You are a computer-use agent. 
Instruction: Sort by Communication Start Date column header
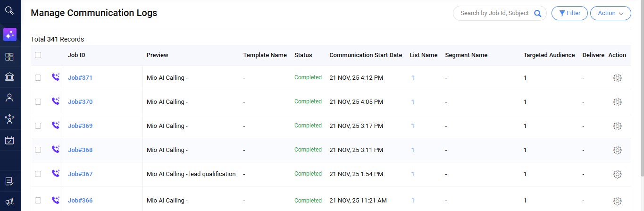(366, 55)
